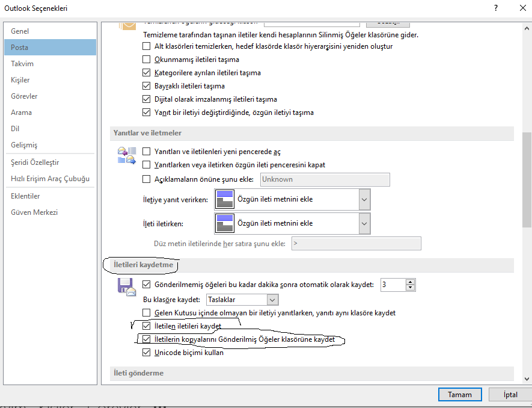Toggle Gönderilmemiş öğeleri otomatik kaydet checkbox
532x408 pixels.
click(146, 285)
